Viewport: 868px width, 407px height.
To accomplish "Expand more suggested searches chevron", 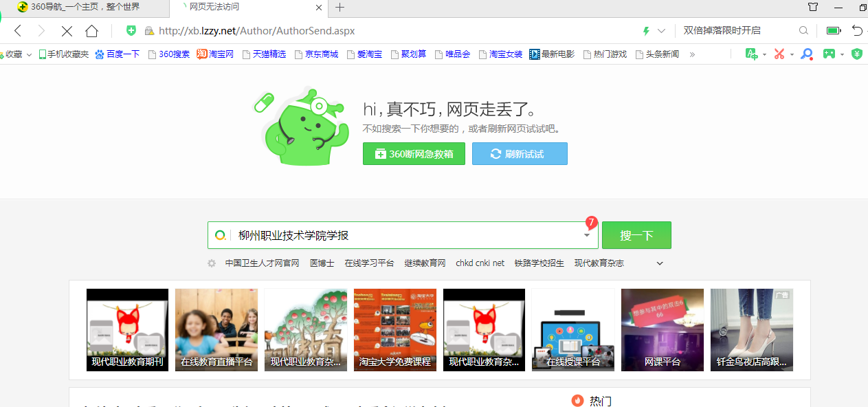I will pyautogui.click(x=660, y=263).
